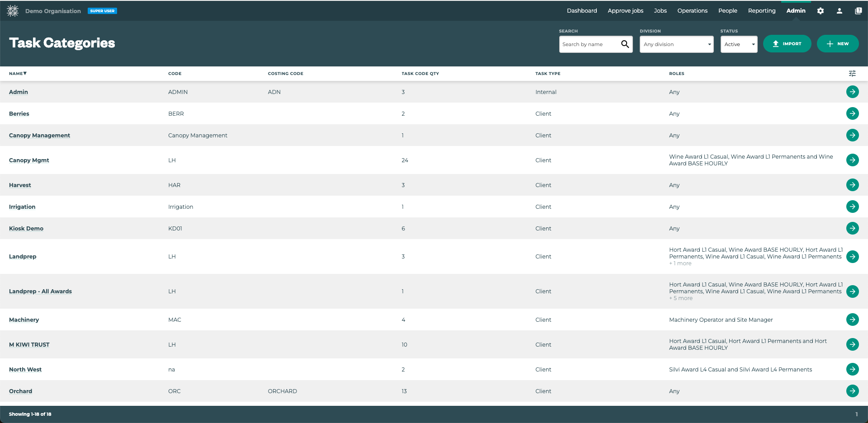The image size is (868, 423).
Task: Open the Harvest category via its arrow icon
Action: pyautogui.click(x=852, y=185)
